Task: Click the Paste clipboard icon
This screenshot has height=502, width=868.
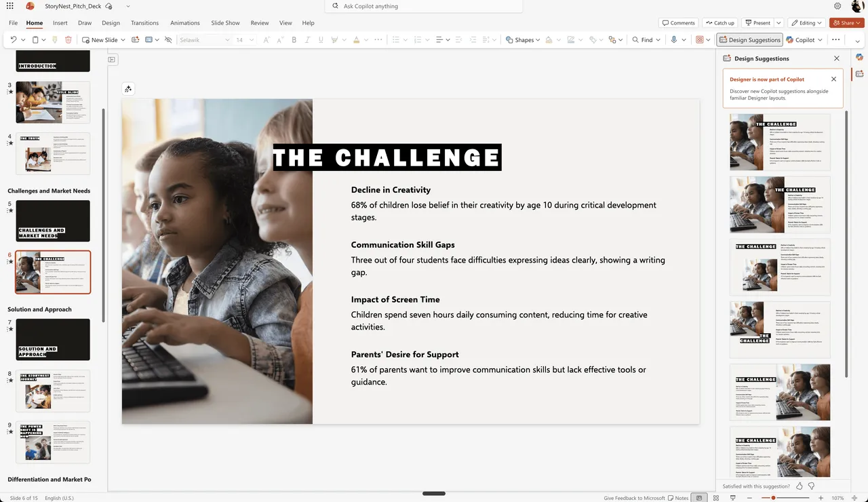Action: coord(35,40)
